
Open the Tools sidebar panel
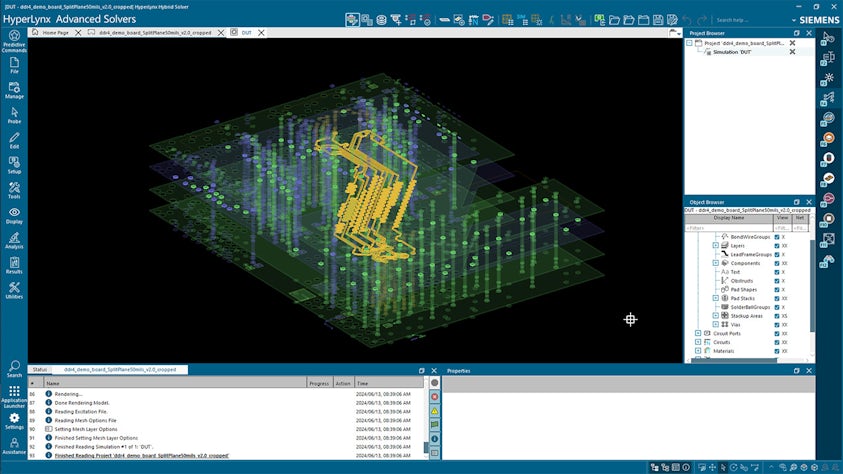(14, 190)
